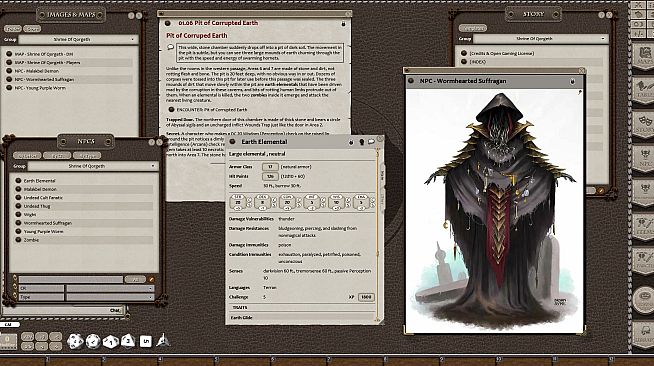The width and height of the screenshot is (654, 366).
Task: Click the d12 die on the bottom bar
Action: [x=93, y=341]
